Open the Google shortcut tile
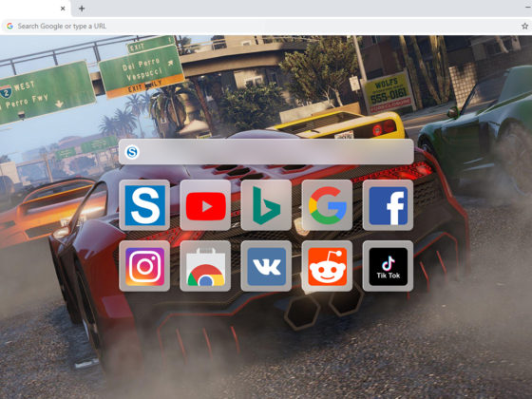This screenshot has height=399, width=532. point(327,205)
